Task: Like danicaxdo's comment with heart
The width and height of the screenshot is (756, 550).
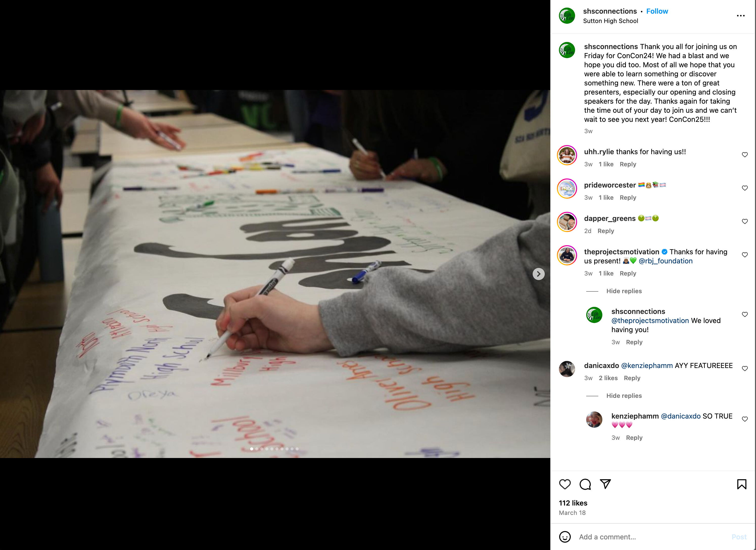Action: (x=745, y=368)
